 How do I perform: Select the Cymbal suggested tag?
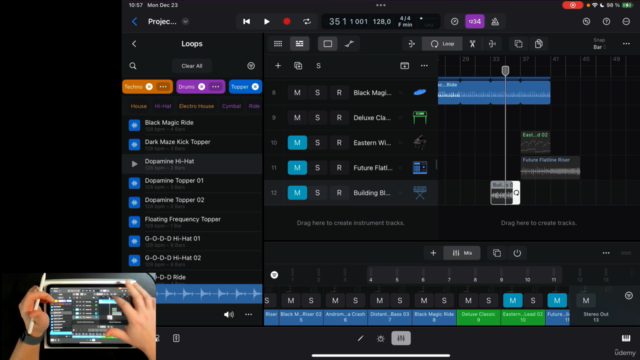coord(231,106)
